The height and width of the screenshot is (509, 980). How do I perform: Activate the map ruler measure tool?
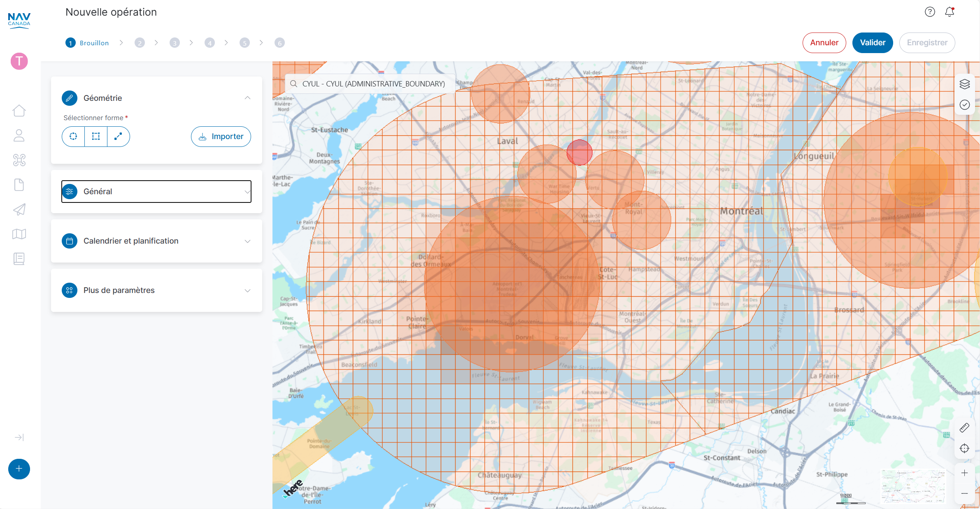tap(964, 428)
